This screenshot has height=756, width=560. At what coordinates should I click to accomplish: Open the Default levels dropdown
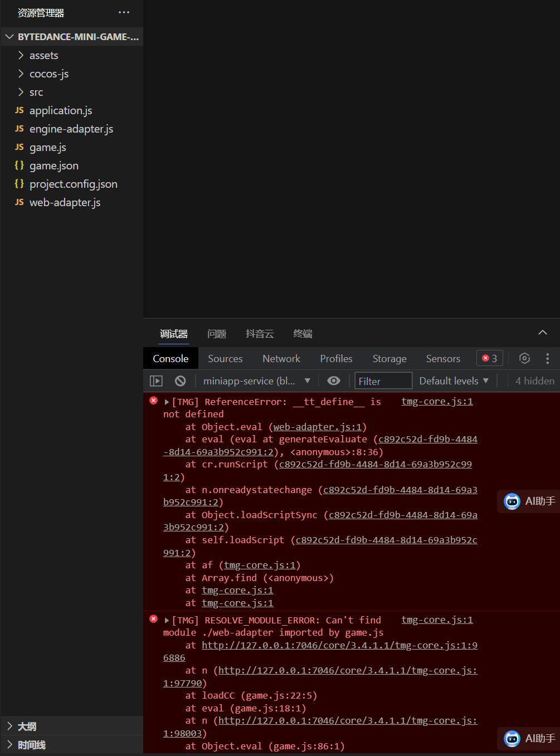tap(454, 381)
